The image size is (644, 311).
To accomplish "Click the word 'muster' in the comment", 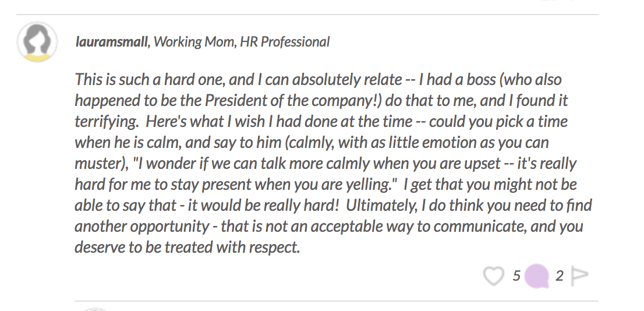I will 98,164.
